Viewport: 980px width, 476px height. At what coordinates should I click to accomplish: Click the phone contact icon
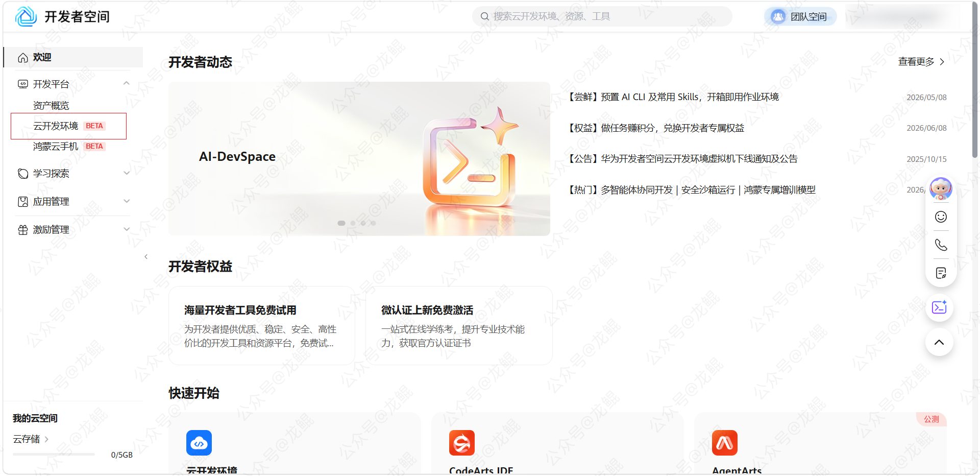click(x=941, y=245)
